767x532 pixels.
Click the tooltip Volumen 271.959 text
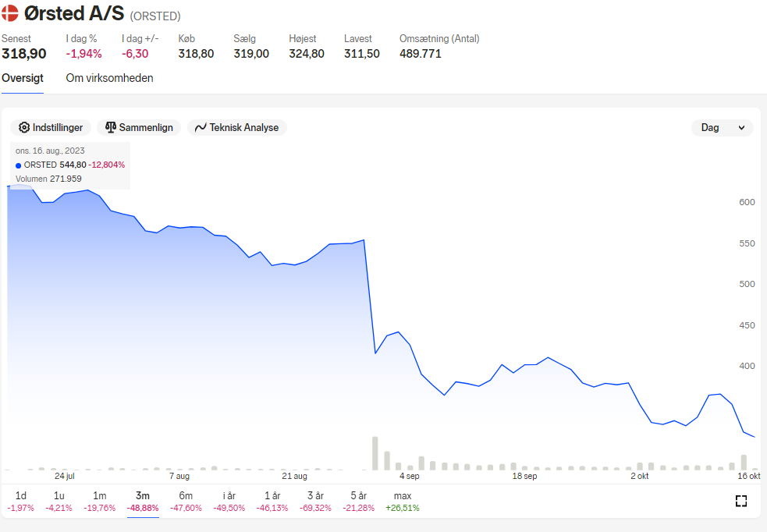48,179
